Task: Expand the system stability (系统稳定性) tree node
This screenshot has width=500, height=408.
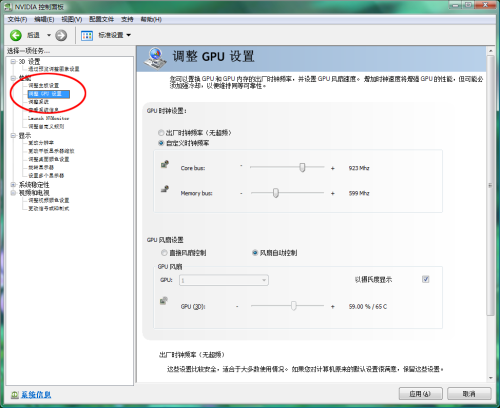Action: tap(13, 184)
